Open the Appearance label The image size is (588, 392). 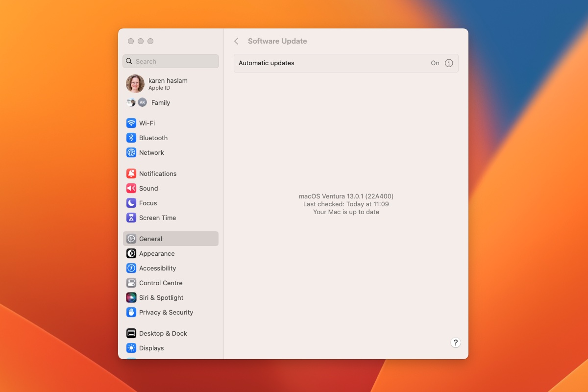click(157, 253)
